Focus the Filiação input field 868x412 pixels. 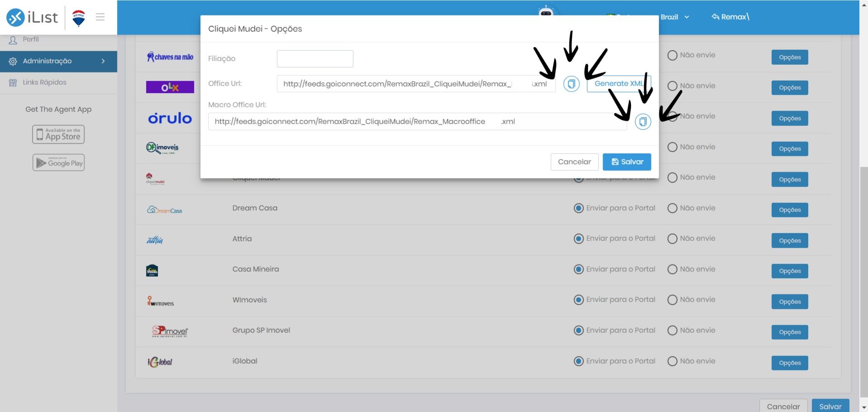[315, 59]
